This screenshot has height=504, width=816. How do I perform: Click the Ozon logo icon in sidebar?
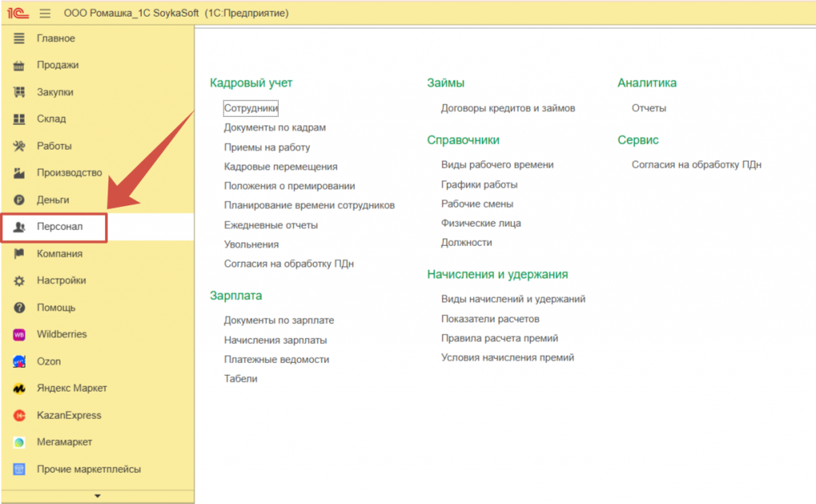(20, 361)
